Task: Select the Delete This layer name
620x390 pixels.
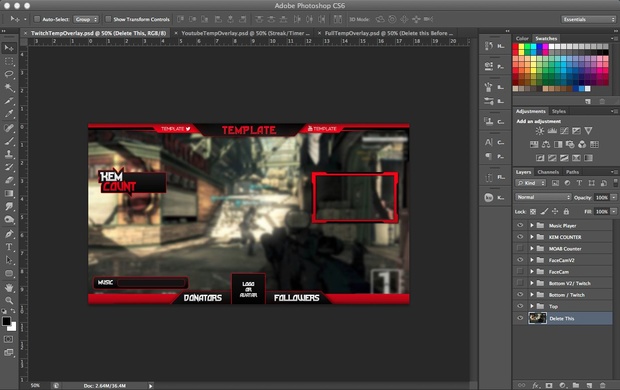Action: (x=561, y=318)
